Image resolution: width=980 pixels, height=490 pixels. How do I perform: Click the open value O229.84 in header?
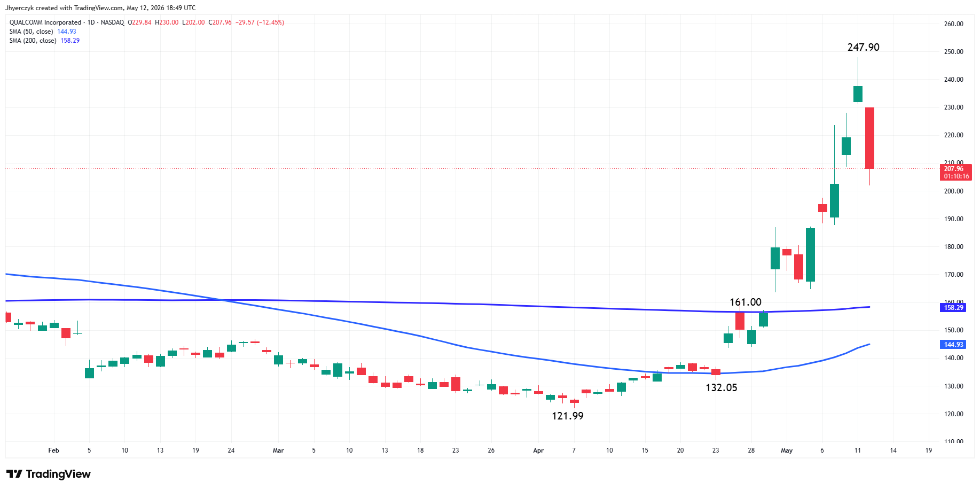coord(139,22)
